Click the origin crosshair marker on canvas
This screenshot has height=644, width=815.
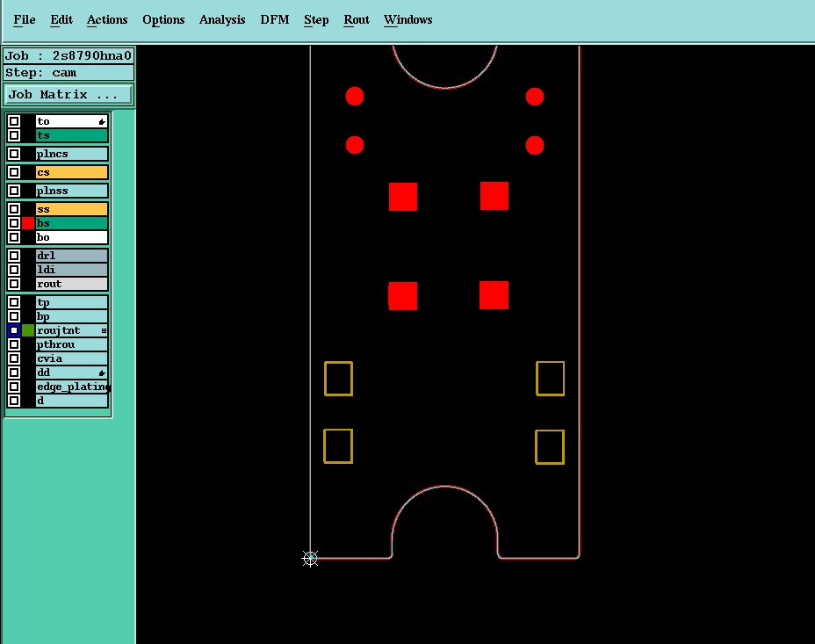(x=310, y=559)
